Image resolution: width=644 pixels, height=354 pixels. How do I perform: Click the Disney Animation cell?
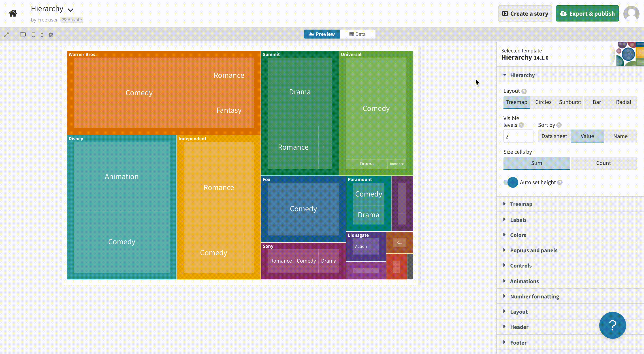coord(122,177)
